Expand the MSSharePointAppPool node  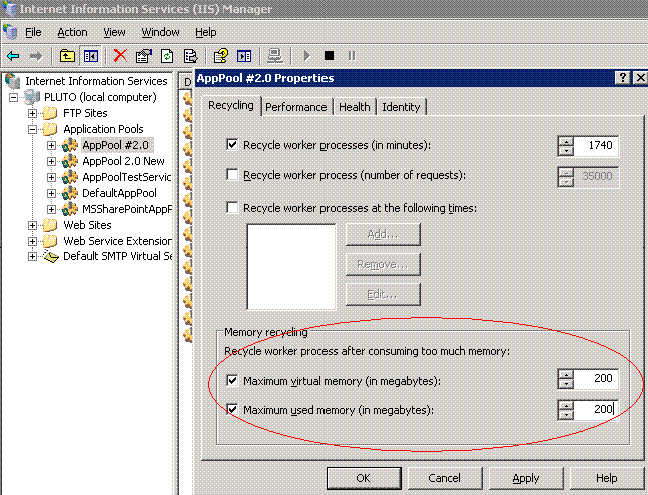click(x=51, y=209)
